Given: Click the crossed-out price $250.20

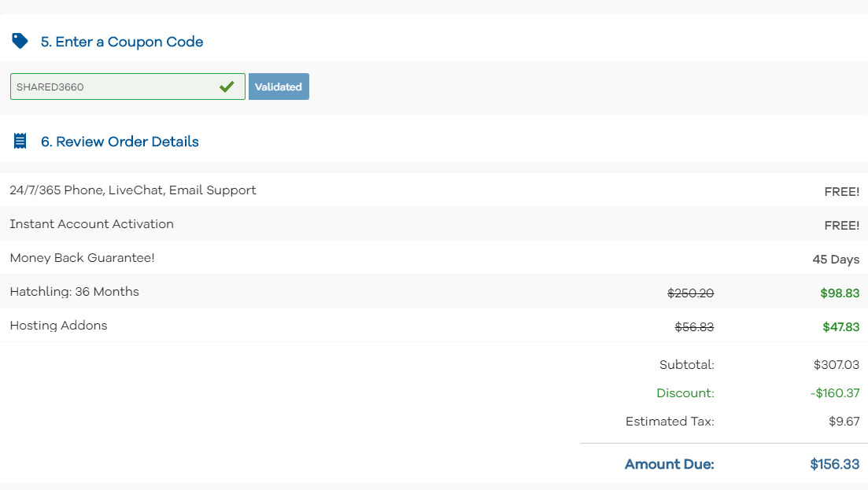Looking at the screenshot, I should tap(690, 293).
